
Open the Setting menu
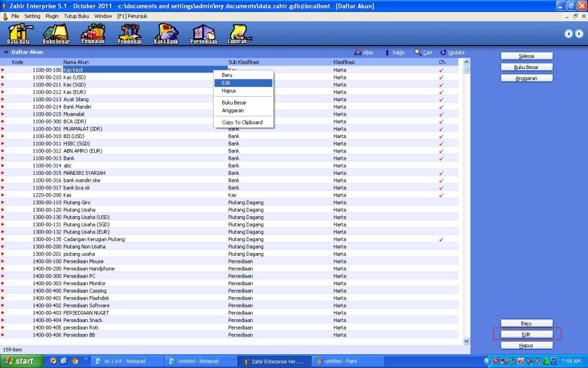click(x=32, y=16)
